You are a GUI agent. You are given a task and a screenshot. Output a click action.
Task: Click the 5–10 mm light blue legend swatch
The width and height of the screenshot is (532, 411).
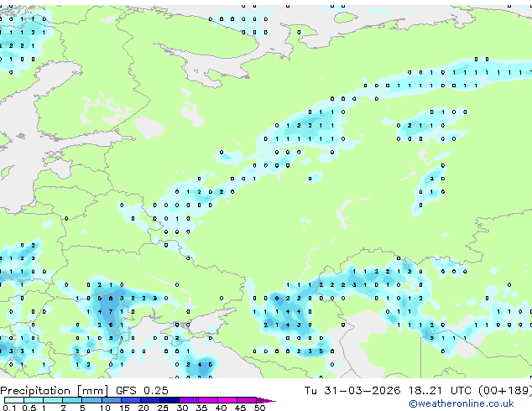click(x=91, y=400)
